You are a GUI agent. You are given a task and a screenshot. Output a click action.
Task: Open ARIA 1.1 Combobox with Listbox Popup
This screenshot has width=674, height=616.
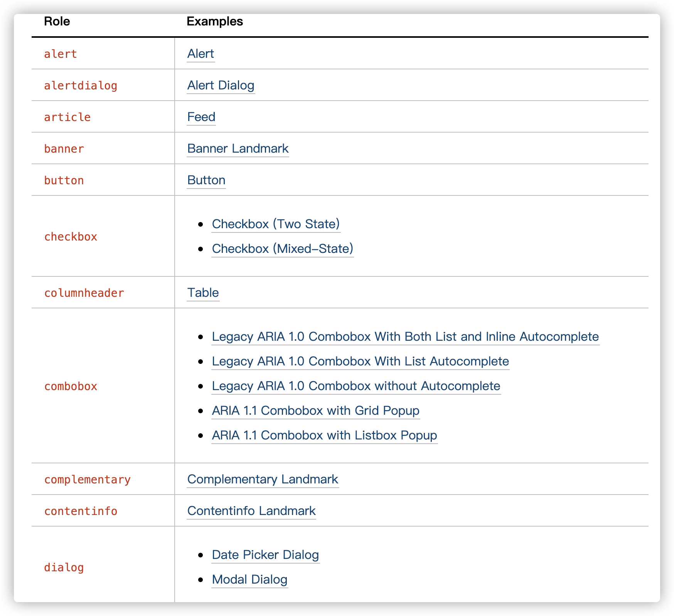tap(324, 435)
